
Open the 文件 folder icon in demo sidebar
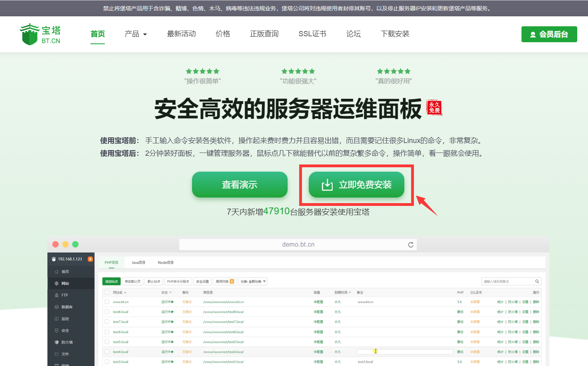point(57,354)
